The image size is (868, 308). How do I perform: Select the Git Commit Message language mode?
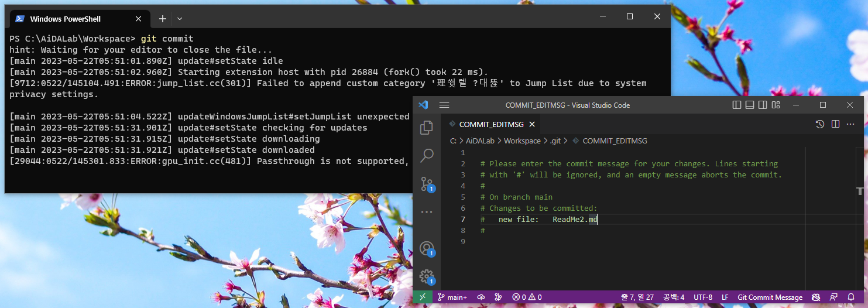click(x=770, y=297)
